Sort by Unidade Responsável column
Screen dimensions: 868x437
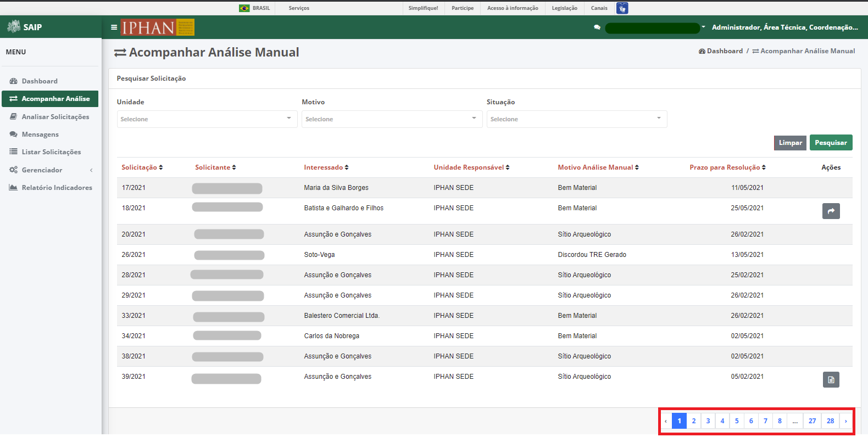pyautogui.click(x=471, y=167)
